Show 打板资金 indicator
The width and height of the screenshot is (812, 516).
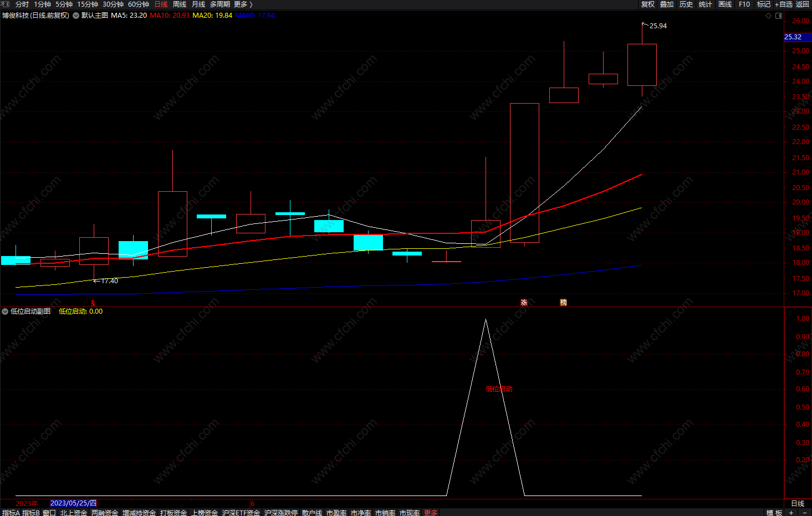tap(173, 513)
